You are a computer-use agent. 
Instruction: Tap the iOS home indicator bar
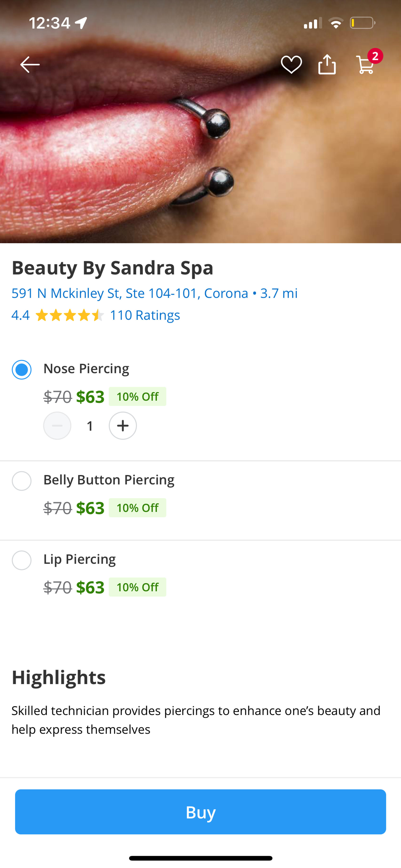(x=200, y=858)
